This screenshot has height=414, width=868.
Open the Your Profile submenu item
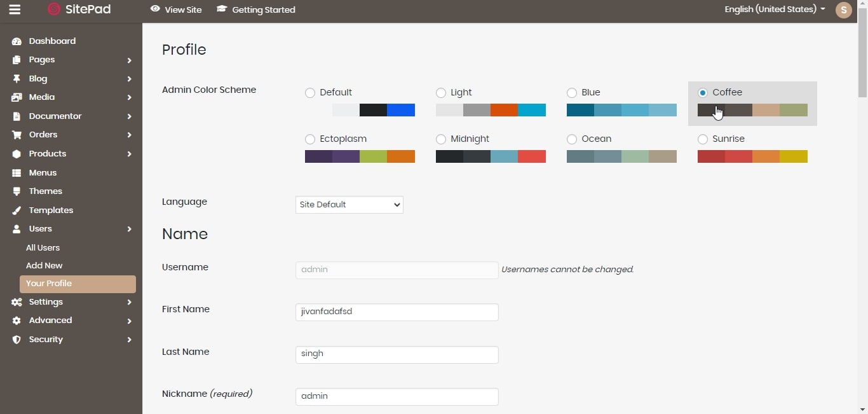78,284
